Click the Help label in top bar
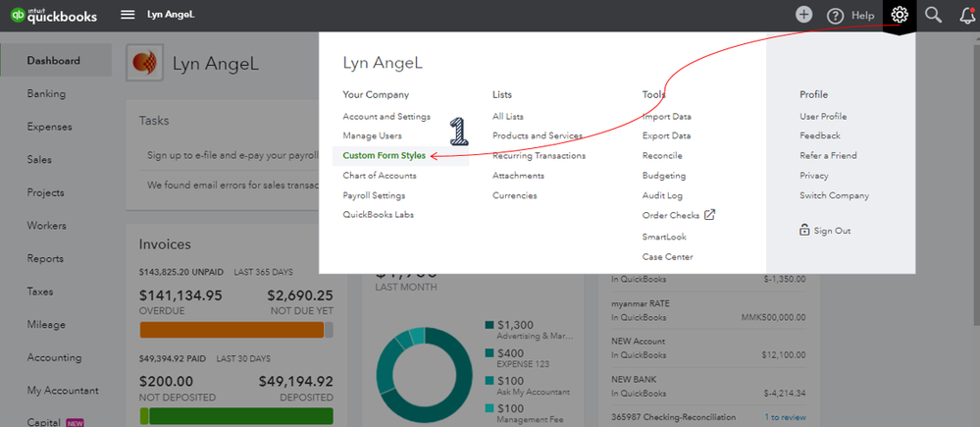 click(862, 16)
